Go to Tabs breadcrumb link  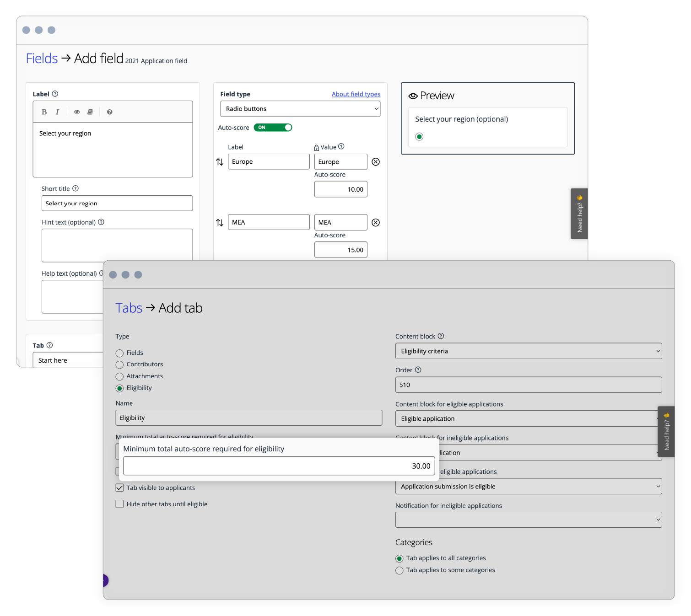point(129,308)
